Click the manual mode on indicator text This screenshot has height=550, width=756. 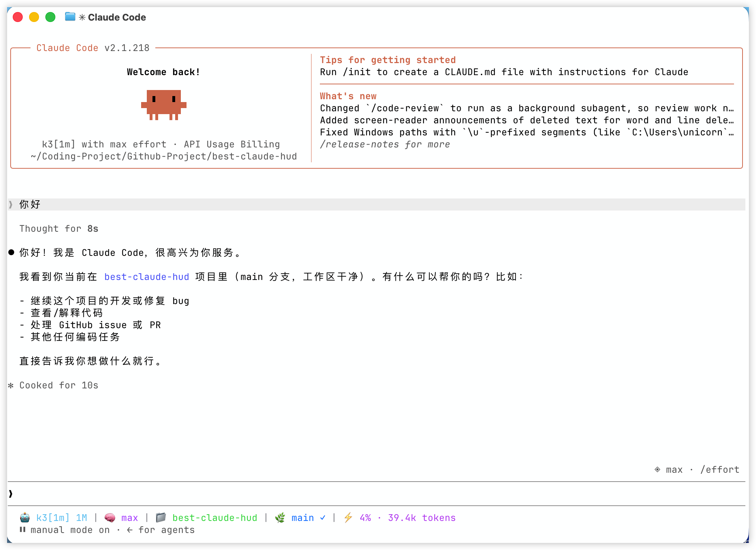point(70,530)
